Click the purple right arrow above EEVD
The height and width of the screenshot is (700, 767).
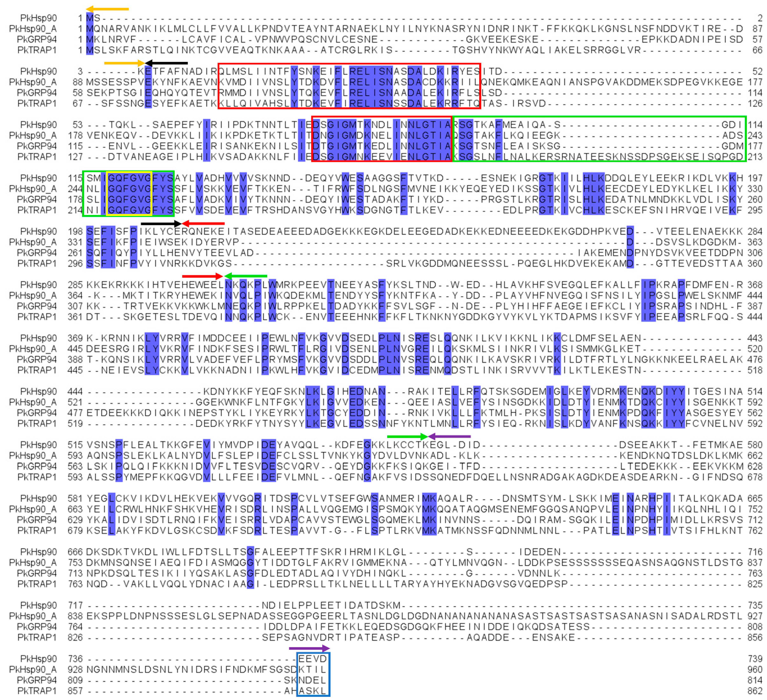point(310,648)
